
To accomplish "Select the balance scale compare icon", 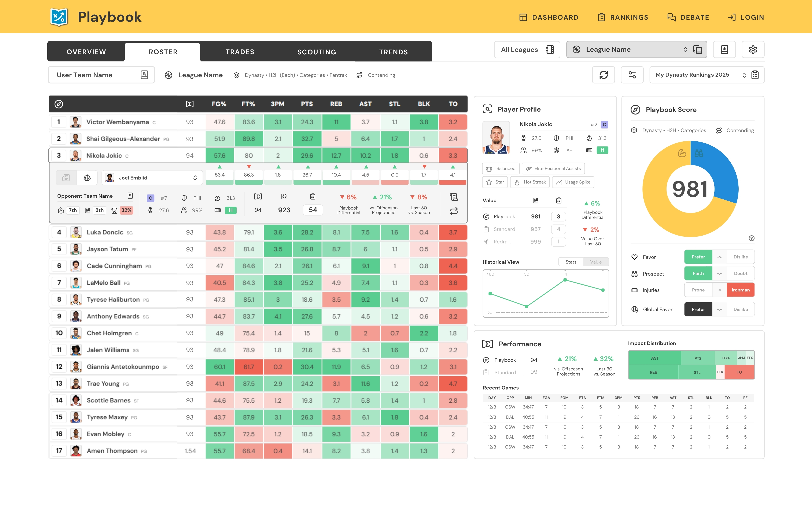I will tap(87, 178).
